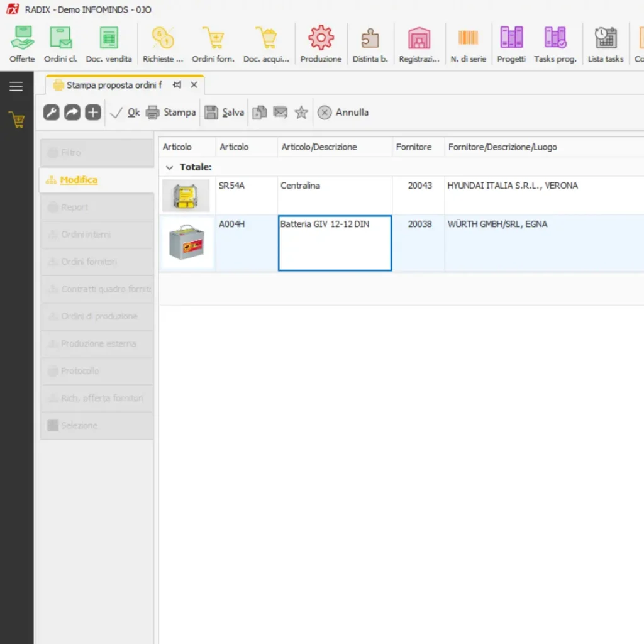The width and height of the screenshot is (644, 644).
Task: Select supplier number 20043 cell
Action: [418, 196]
